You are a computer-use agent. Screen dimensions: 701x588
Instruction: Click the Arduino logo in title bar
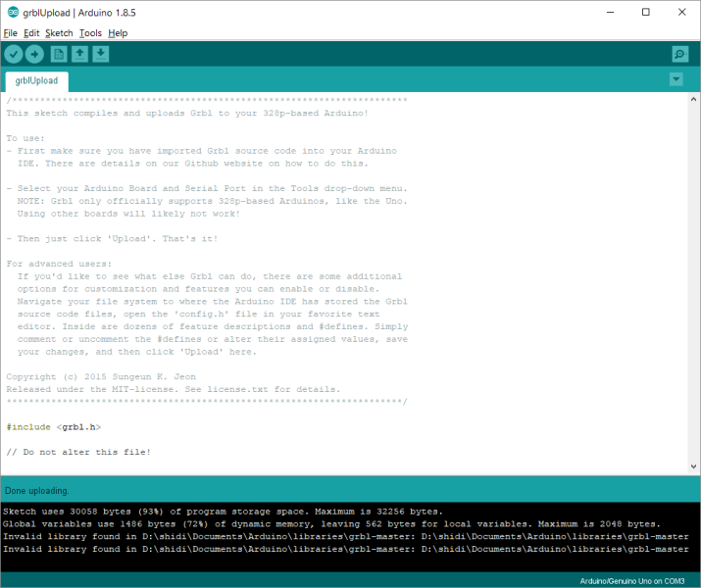(x=13, y=13)
